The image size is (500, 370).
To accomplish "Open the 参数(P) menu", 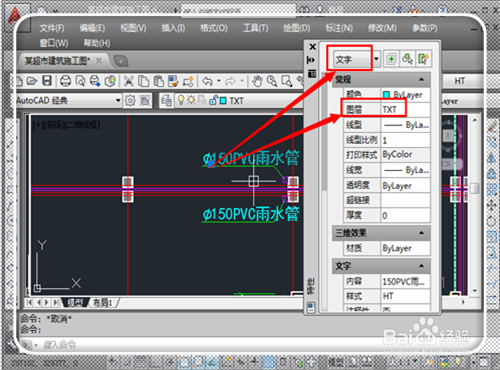I will (425, 28).
